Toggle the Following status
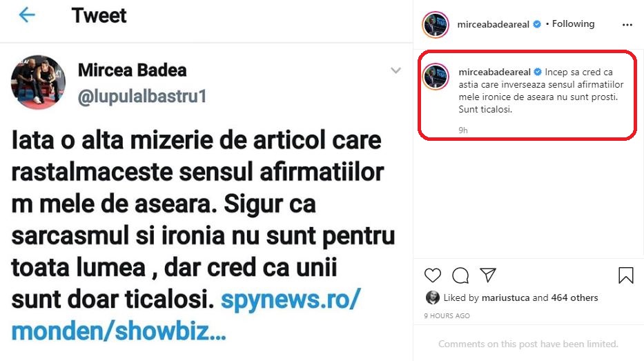644x361 pixels. click(573, 24)
